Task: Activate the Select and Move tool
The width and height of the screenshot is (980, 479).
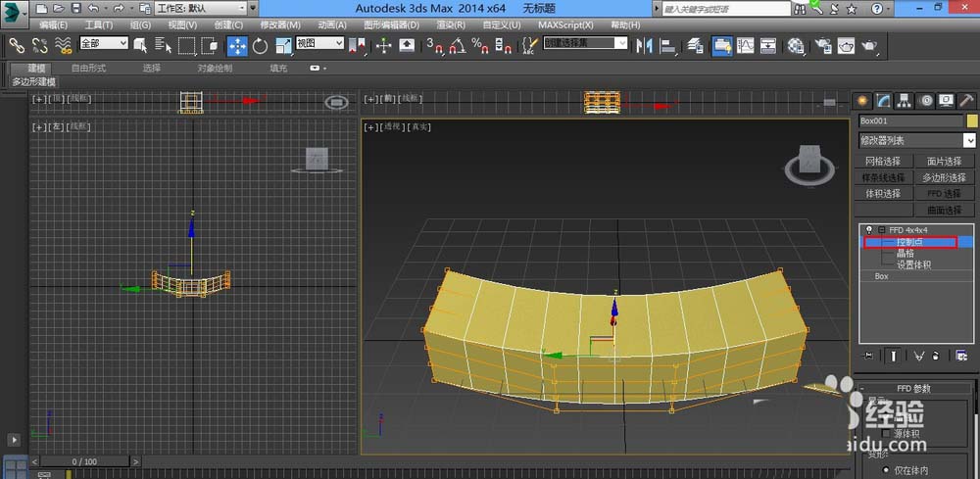Action: [237, 45]
